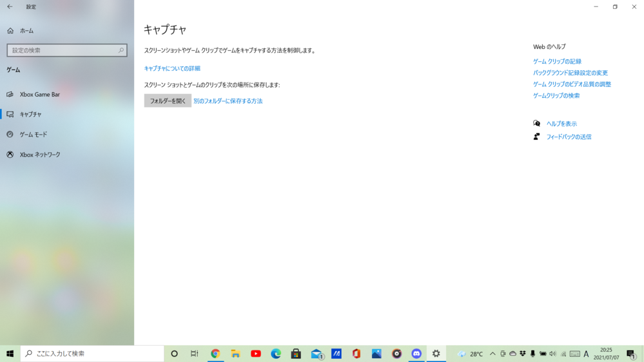The image size is (644, 362).
Task: Open Wi-Fi network tray icon
Action: 563,354
